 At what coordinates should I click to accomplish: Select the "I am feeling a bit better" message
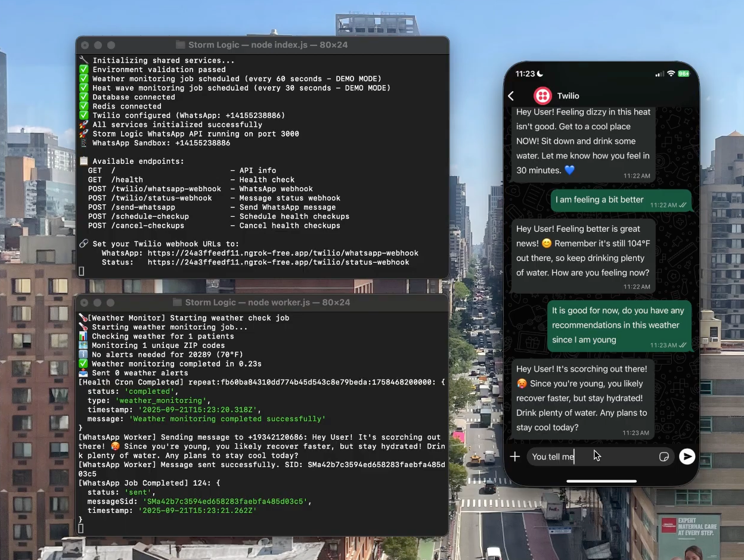tap(621, 201)
